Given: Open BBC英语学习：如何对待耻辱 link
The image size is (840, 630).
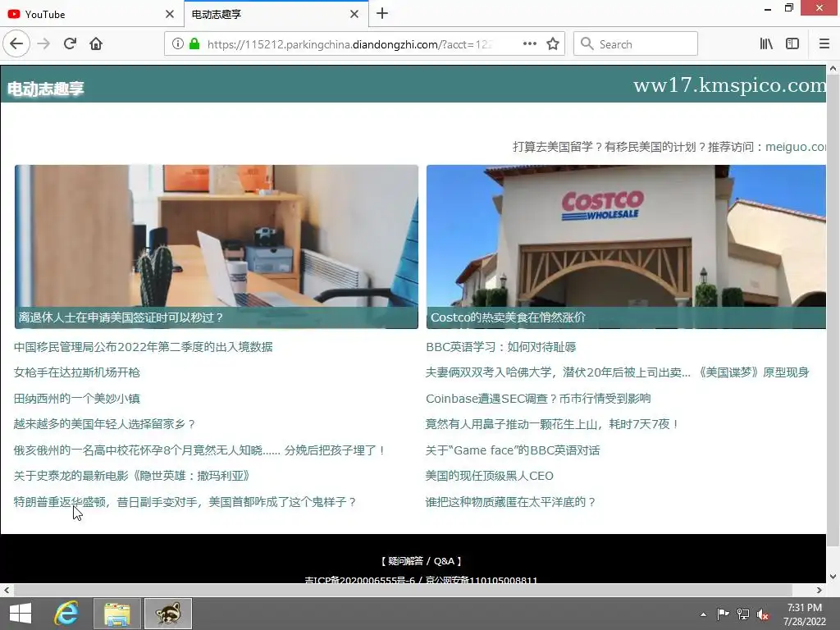Looking at the screenshot, I should (501, 347).
